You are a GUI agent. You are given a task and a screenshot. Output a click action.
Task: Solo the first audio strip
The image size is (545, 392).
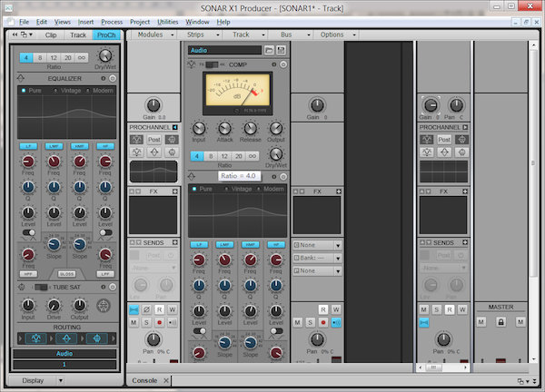coord(146,322)
